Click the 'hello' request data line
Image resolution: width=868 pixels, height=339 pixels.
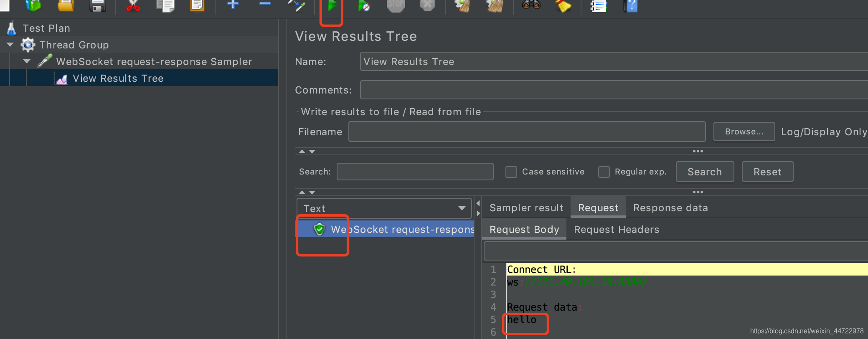[522, 319]
